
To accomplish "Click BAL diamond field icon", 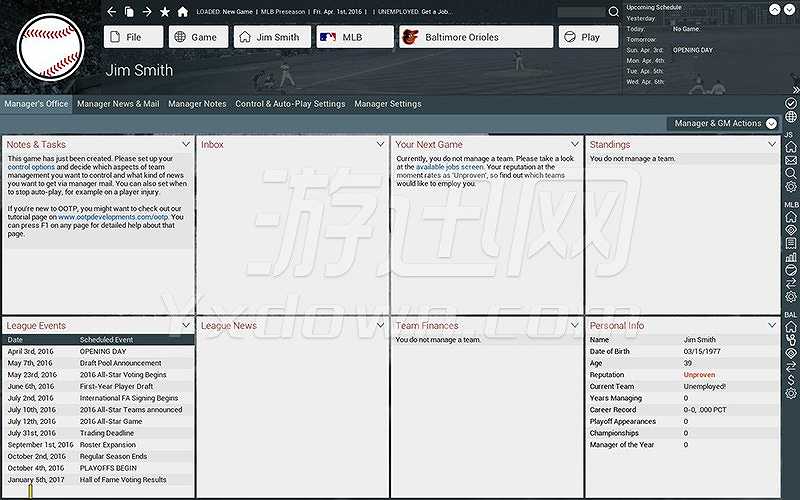I will 791,353.
